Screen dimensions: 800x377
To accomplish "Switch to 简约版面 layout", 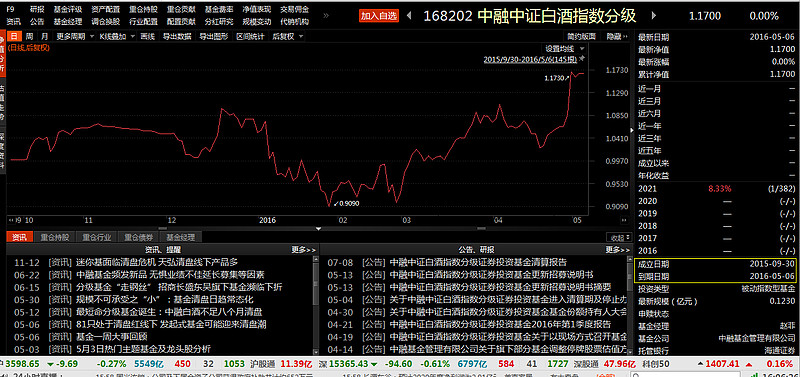I will pos(581,36).
